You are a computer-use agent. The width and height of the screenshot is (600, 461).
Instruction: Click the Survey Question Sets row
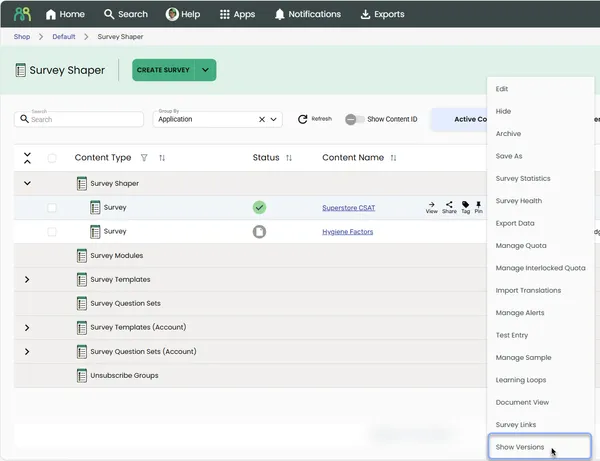tap(250, 304)
